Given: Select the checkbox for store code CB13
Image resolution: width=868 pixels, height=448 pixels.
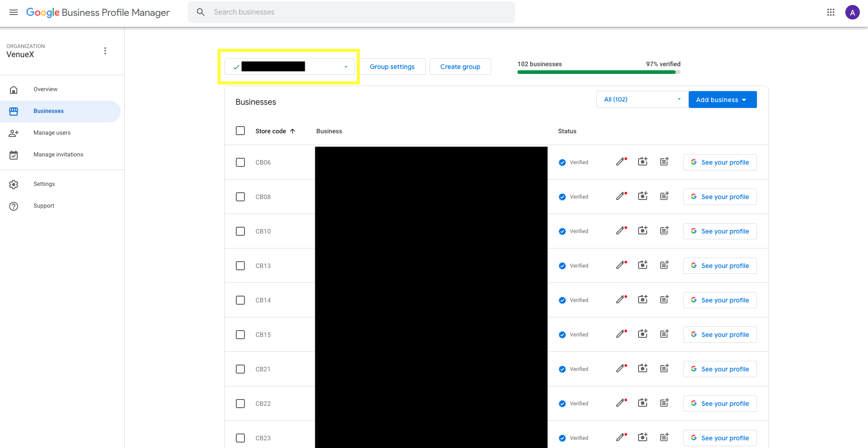Looking at the screenshot, I should [240, 265].
